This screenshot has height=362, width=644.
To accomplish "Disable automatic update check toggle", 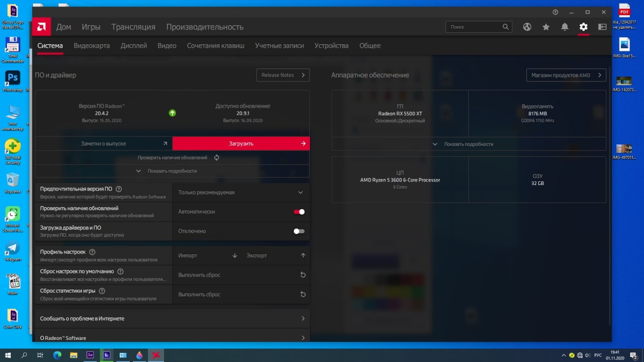I will pyautogui.click(x=299, y=212).
